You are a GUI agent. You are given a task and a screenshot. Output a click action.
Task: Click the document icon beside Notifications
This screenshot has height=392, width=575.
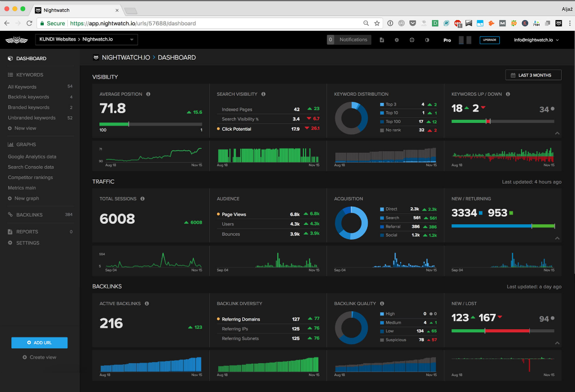pos(382,40)
